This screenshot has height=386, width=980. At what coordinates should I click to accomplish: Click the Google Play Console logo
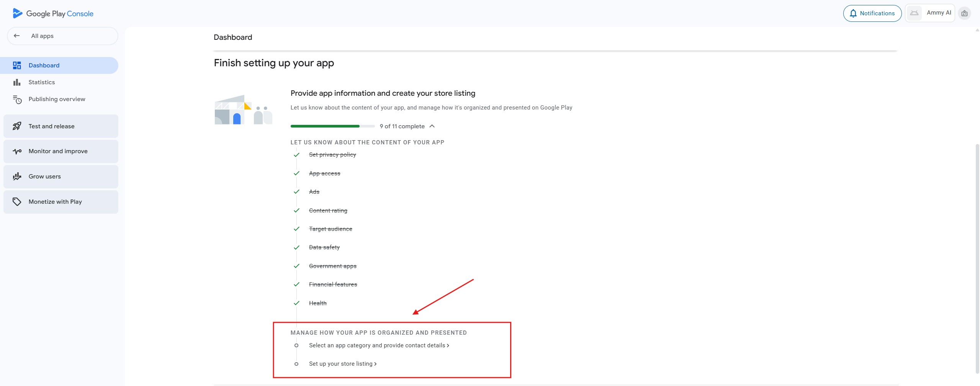pos(53,13)
